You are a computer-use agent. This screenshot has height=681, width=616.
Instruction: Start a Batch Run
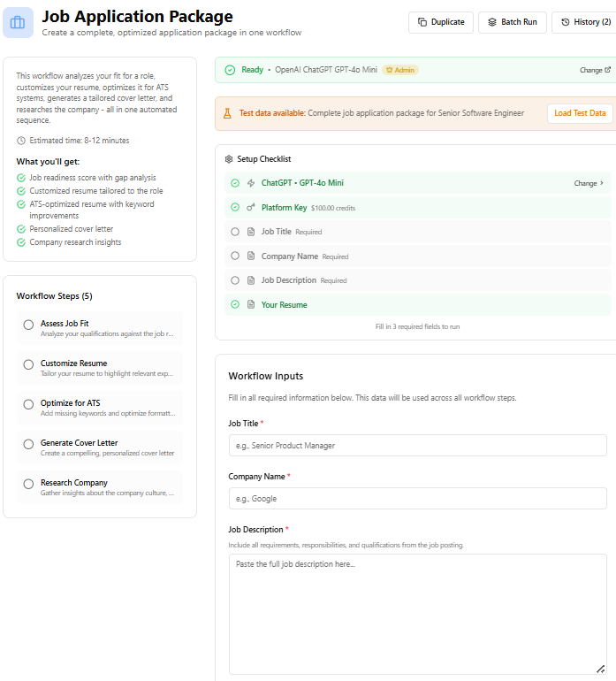pos(513,22)
